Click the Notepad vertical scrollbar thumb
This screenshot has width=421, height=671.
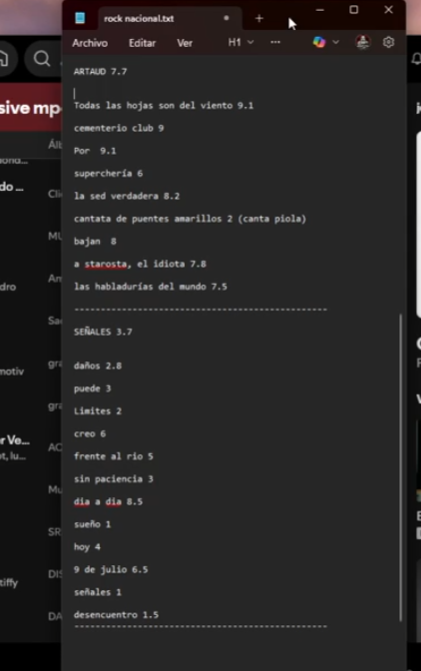(x=400, y=467)
